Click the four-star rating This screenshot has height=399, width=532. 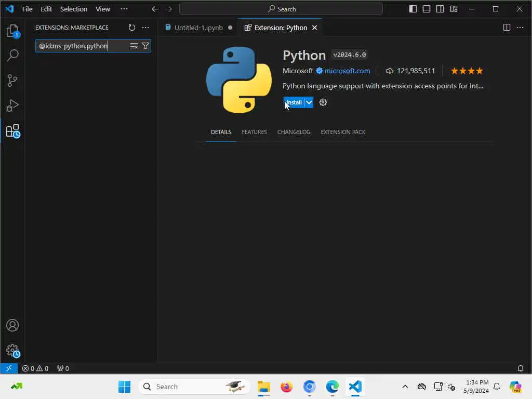pyautogui.click(x=467, y=71)
